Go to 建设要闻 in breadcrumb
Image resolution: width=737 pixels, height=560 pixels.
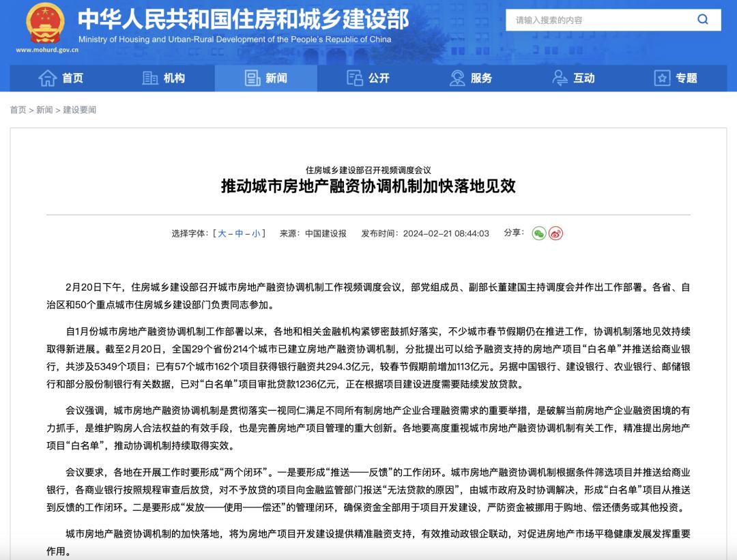(79, 110)
